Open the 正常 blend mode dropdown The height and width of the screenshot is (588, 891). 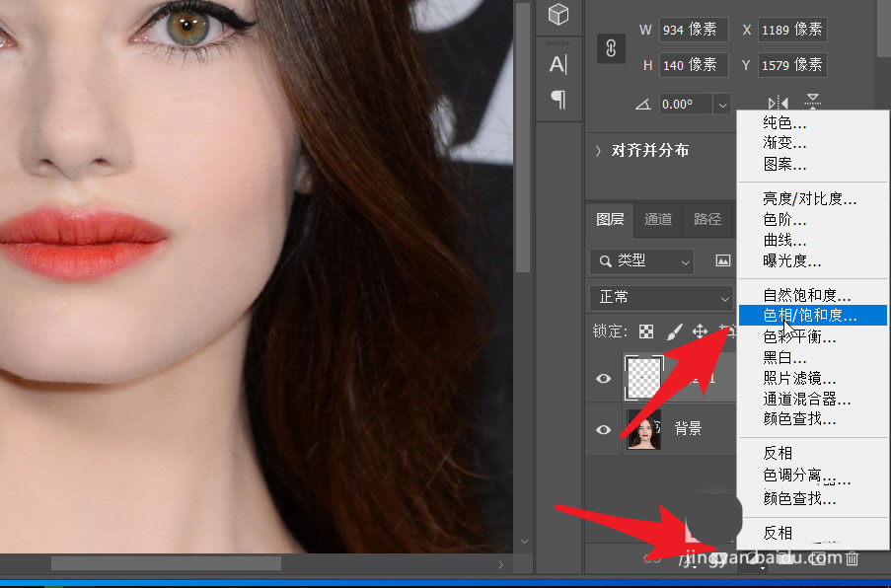[x=659, y=297]
